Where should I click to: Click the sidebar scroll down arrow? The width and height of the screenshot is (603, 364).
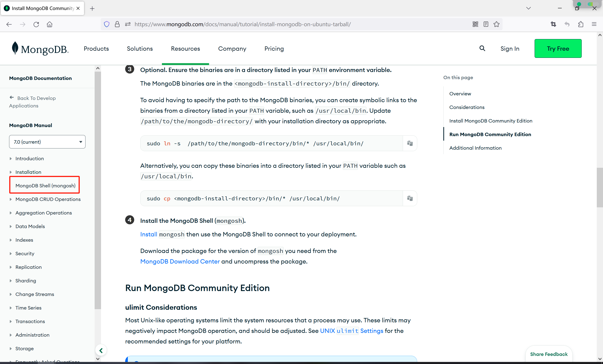pos(98,359)
